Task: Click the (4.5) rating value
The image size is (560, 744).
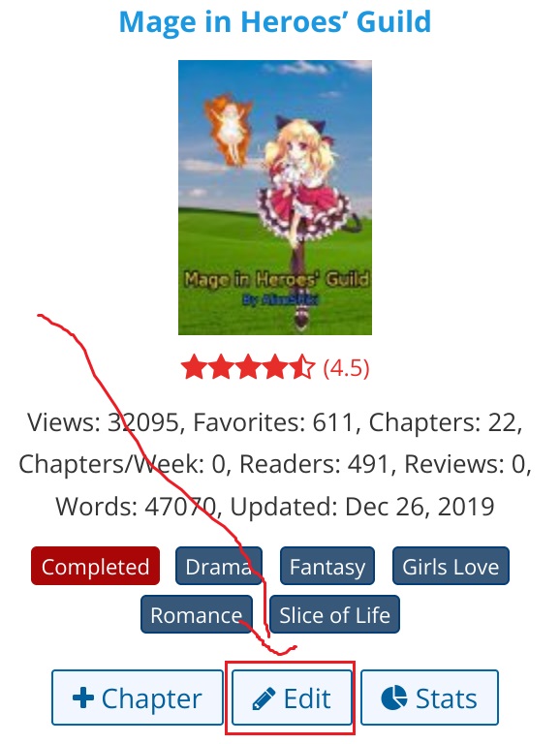Action: pyautogui.click(x=346, y=368)
